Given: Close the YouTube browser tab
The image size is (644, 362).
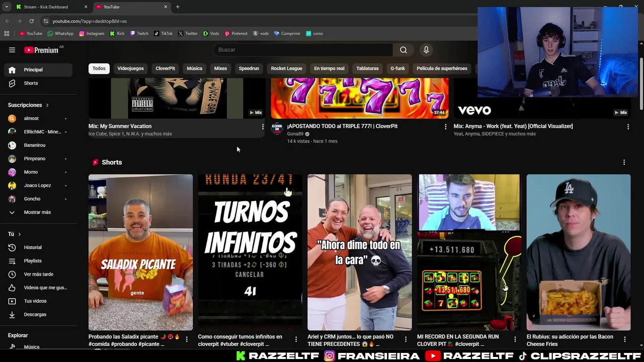Looking at the screenshot, I should (166, 7).
